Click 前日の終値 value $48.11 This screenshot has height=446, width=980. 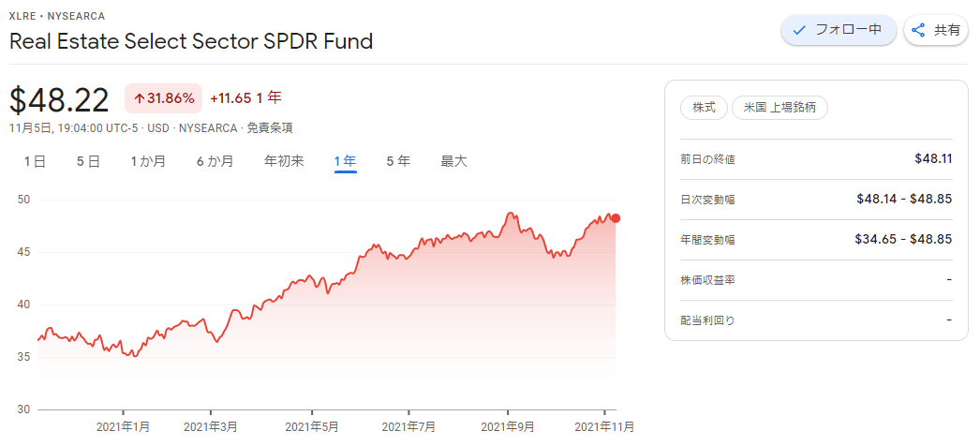coord(933,158)
